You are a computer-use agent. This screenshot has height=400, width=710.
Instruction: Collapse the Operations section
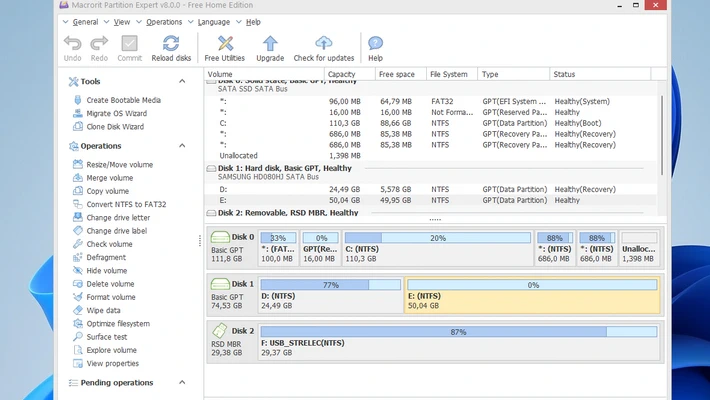pyautogui.click(x=182, y=145)
